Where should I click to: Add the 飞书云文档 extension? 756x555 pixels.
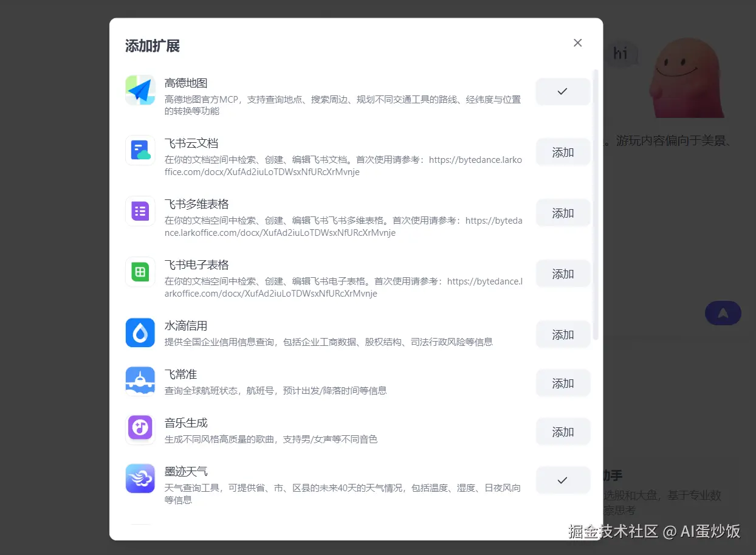(563, 152)
